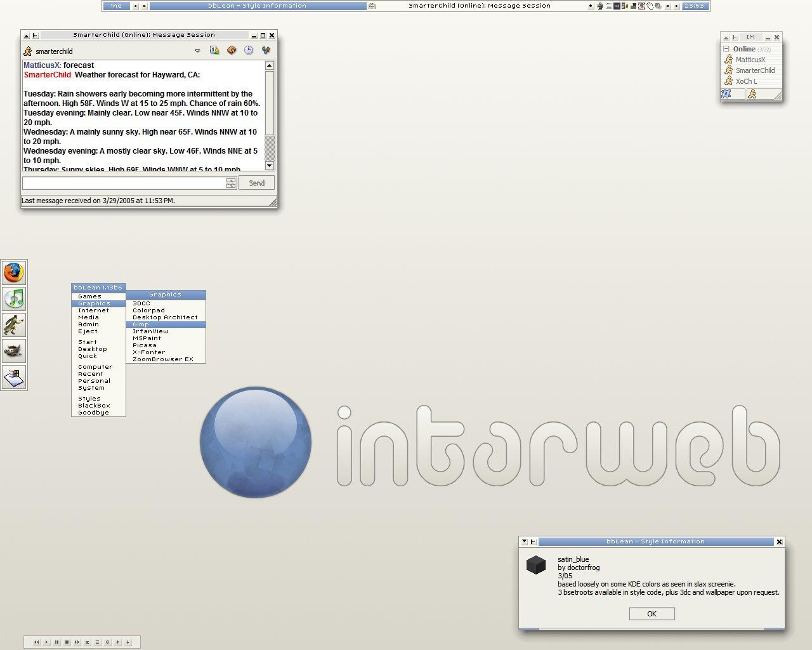Launch MSPaint from Graphics submenu
Viewport: 812px width, 650px height.
coord(166,338)
